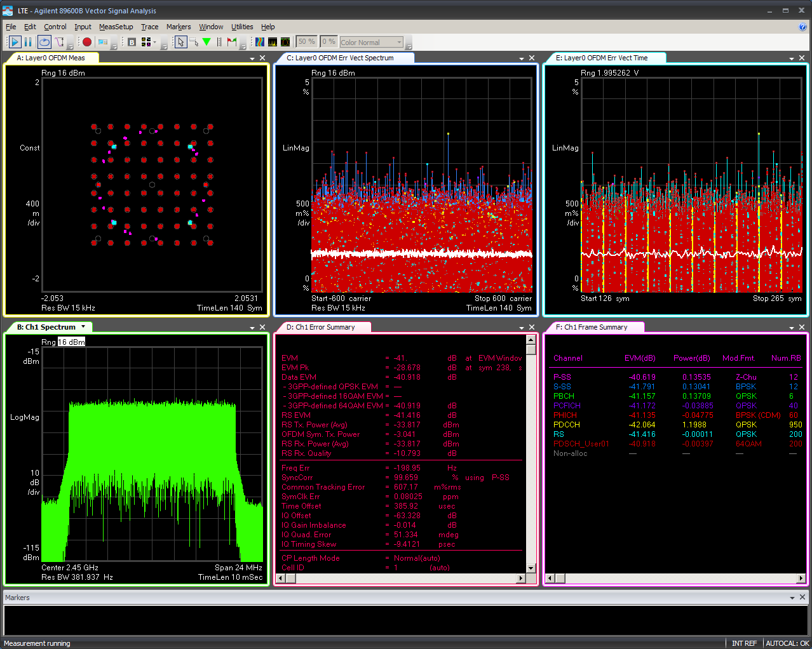Image resolution: width=812 pixels, height=649 pixels.
Task: Open the Utilities menu
Action: 242,27
